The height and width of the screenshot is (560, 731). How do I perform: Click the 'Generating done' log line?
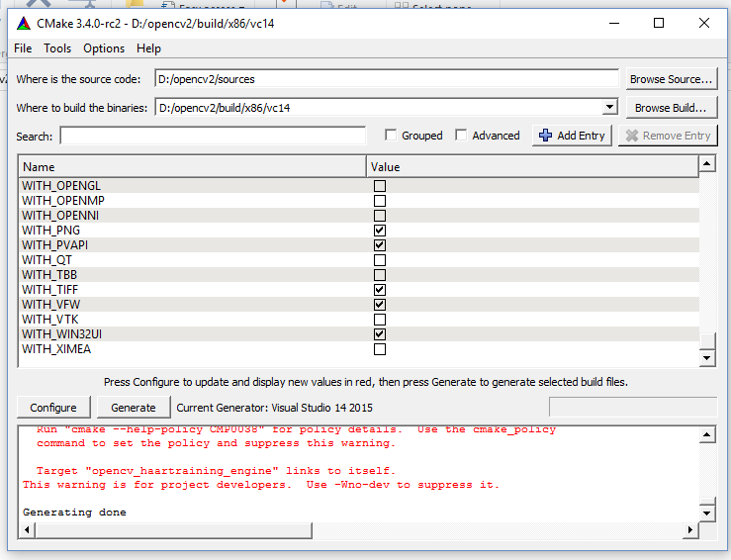coord(74,512)
